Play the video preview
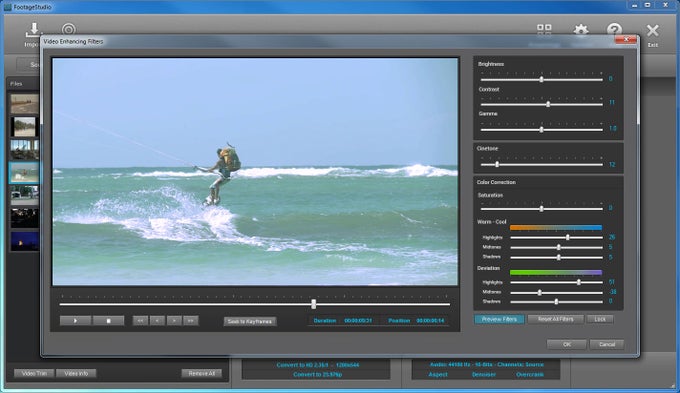Screen dimensions: 680x393 [75, 321]
